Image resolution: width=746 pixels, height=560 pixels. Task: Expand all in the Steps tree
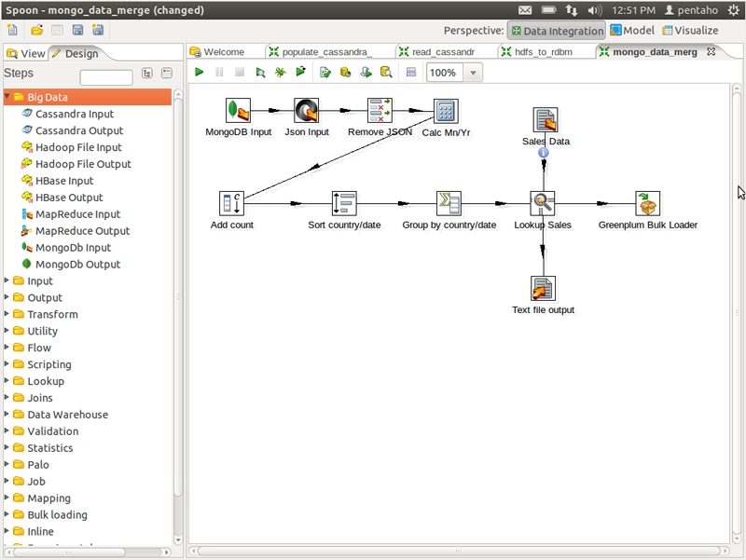point(147,73)
